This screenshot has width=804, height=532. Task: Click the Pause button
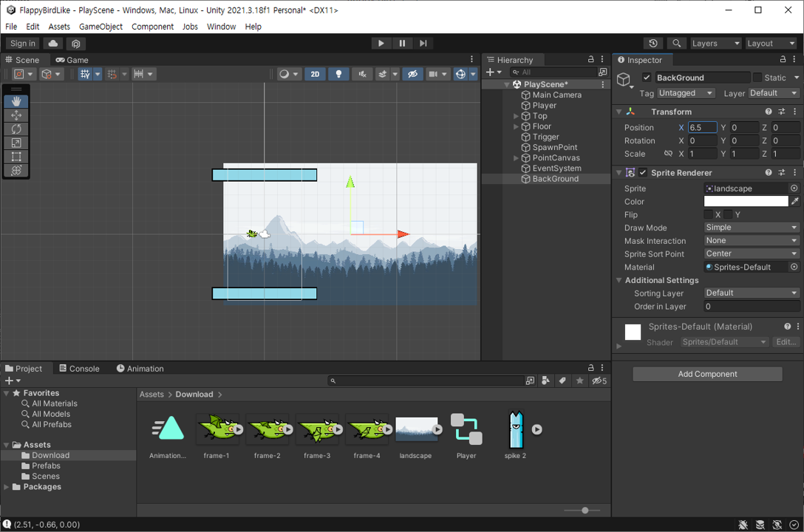click(402, 44)
